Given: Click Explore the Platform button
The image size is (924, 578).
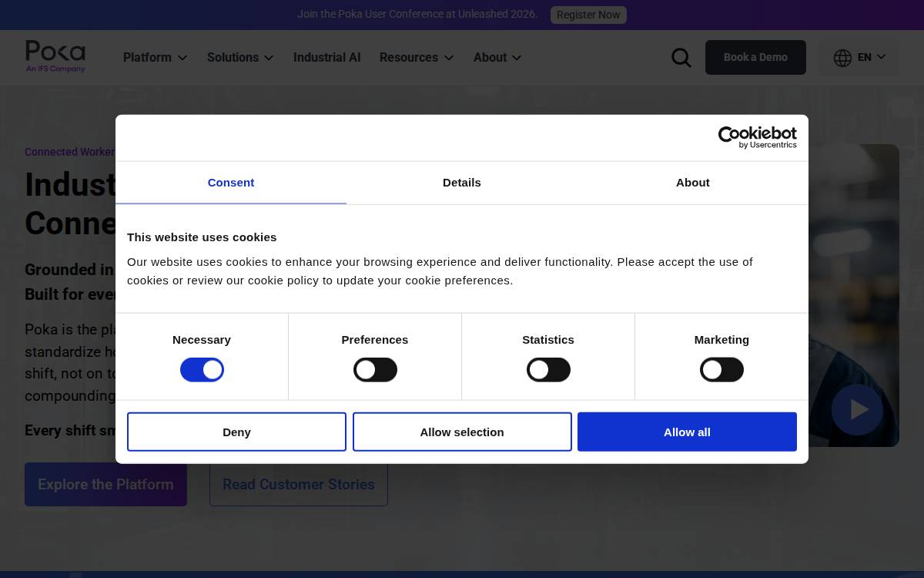Looking at the screenshot, I should point(105,484).
